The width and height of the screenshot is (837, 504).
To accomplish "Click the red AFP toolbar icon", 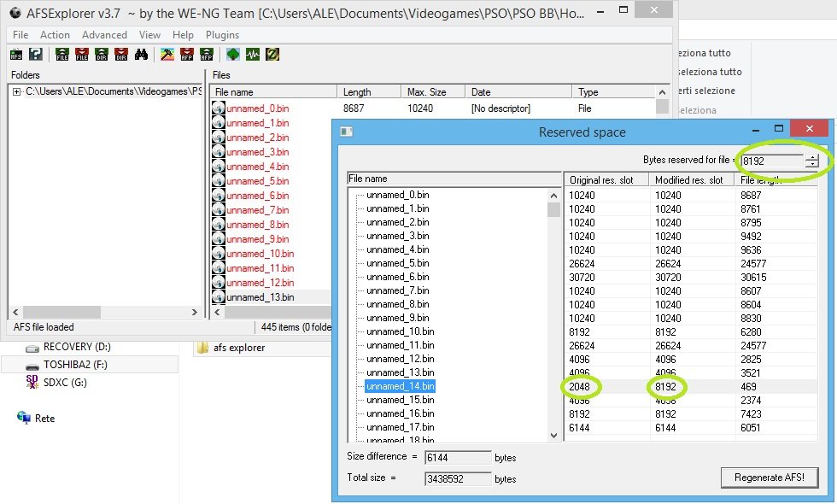I will 187,55.
